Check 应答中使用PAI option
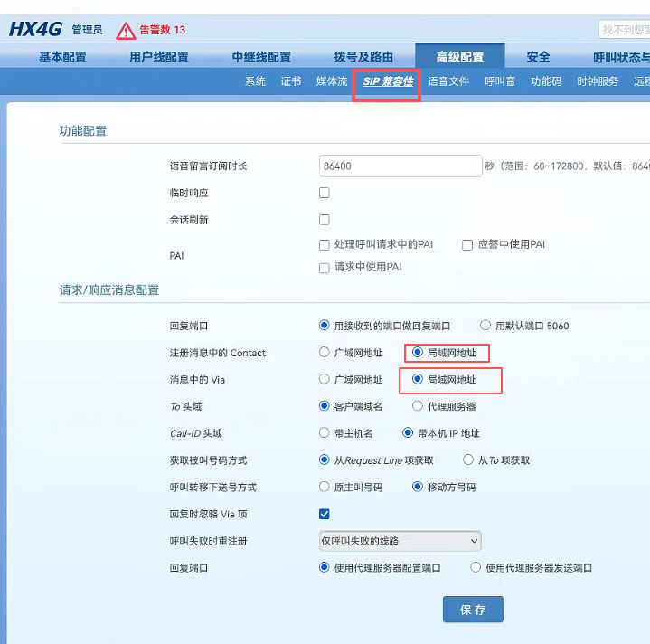This screenshot has height=644, width=650. [x=467, y=245]
